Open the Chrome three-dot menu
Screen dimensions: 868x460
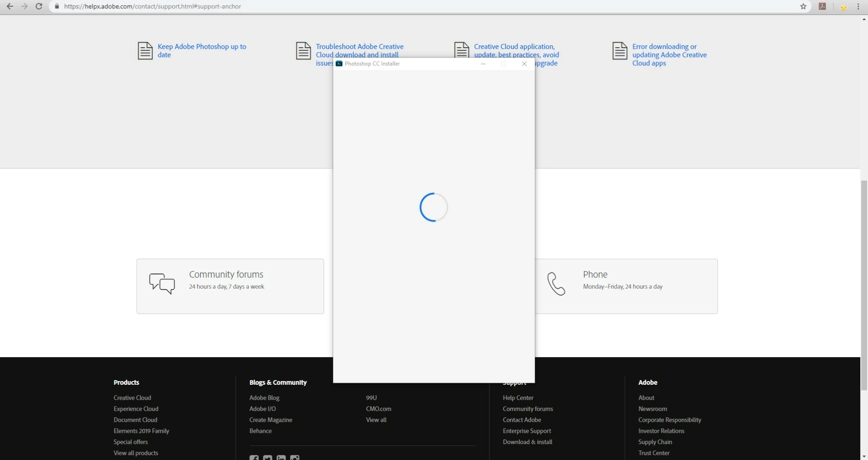pos(858,6)
